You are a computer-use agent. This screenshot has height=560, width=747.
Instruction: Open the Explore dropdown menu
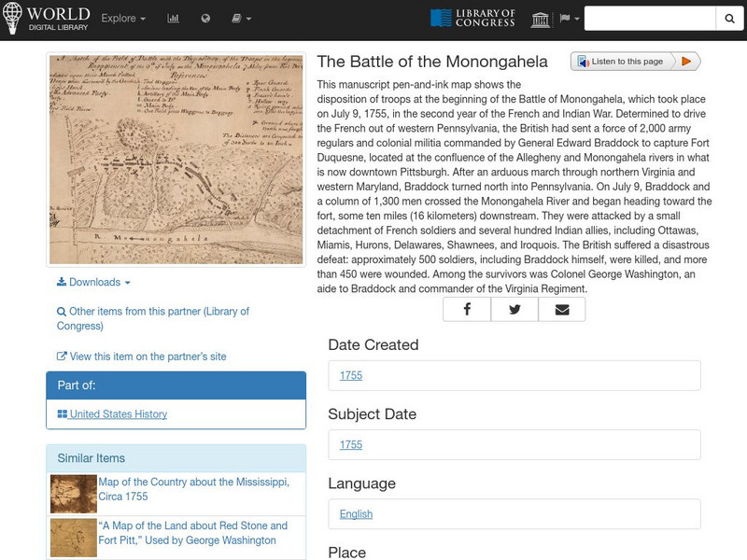click(123, 19)
